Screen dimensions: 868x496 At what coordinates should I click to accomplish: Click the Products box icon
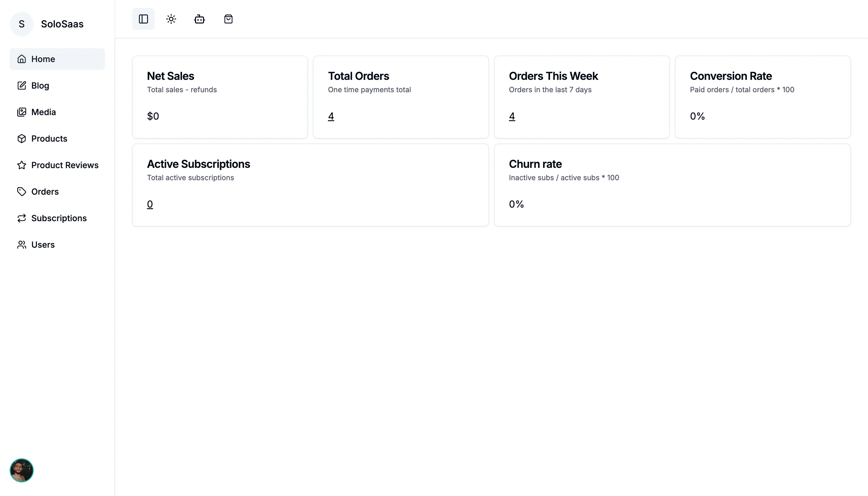click(x=21, y=139)
